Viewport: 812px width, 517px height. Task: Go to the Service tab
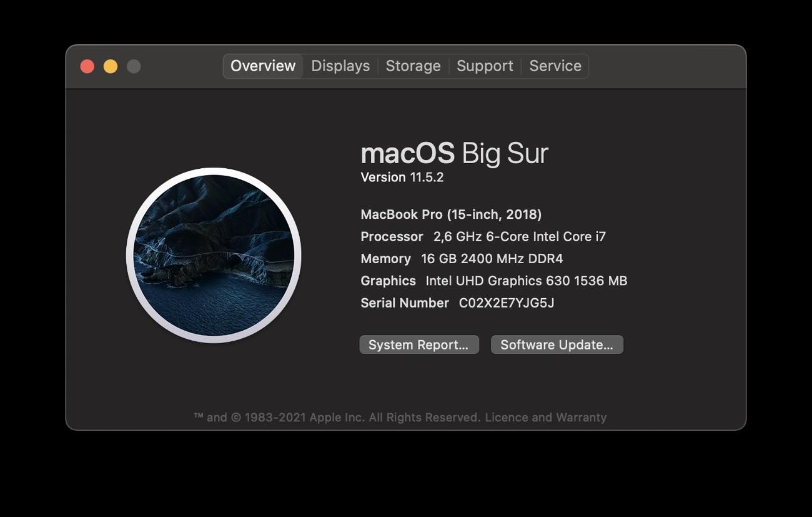tap(555, 66)
